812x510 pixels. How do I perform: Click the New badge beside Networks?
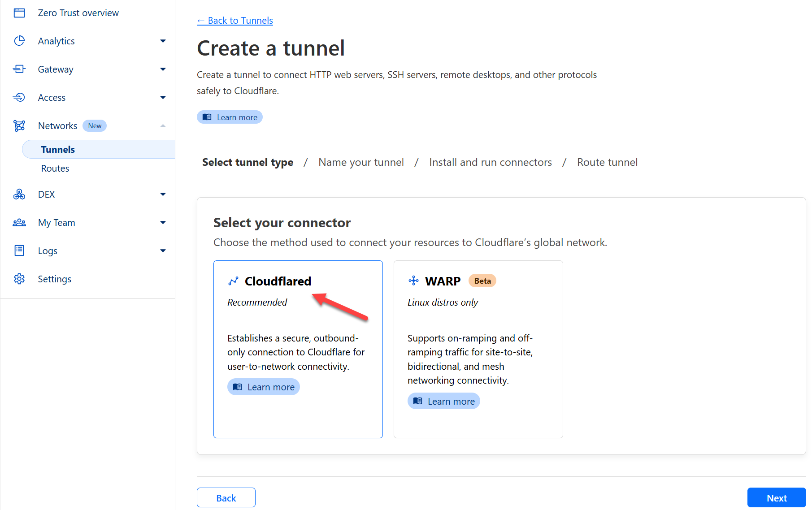[x=95, y=126]
